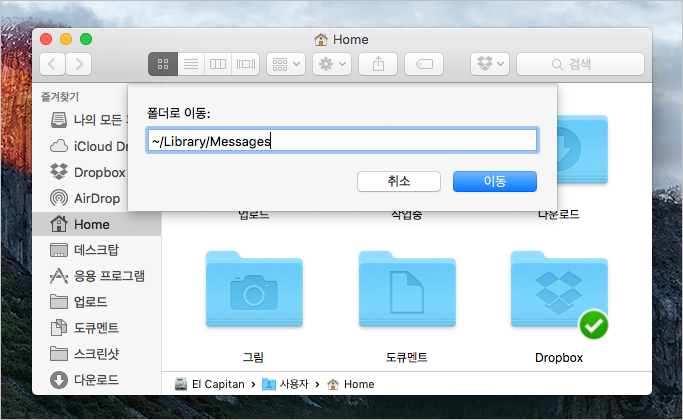Select the 도큐멘트 folder in main pane

[x=407, y=289]
